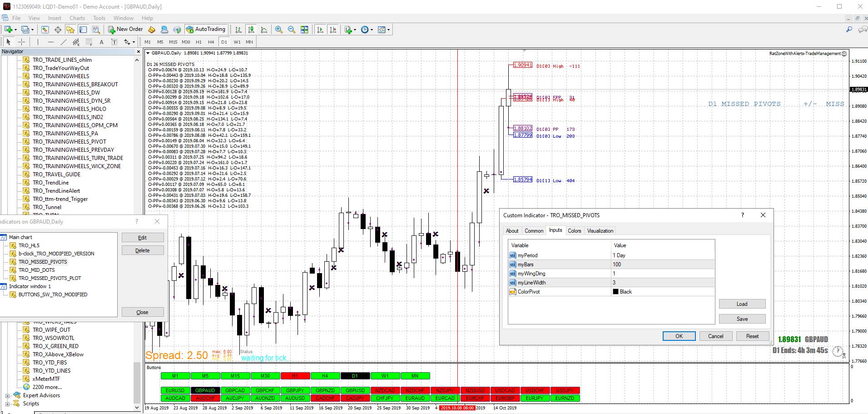
Task: Open the GBPAUD,Daily chart title dropdown triangle
Action: click(148, 53)
